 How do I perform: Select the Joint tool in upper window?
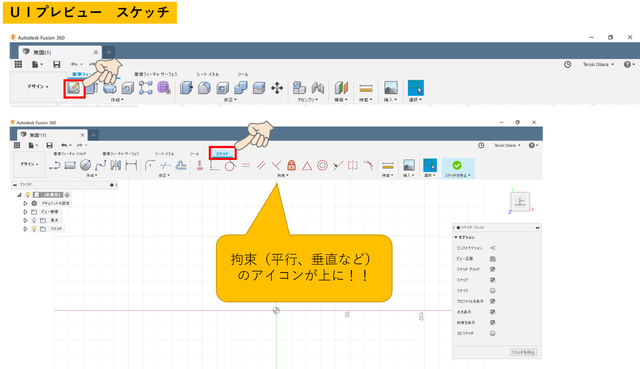[318, 87]
